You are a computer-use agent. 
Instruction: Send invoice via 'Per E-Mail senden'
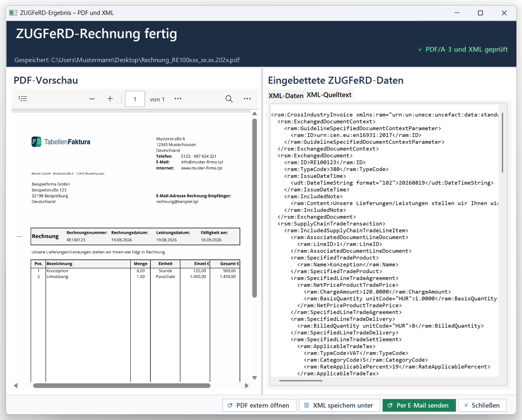(x=419, y=405)
